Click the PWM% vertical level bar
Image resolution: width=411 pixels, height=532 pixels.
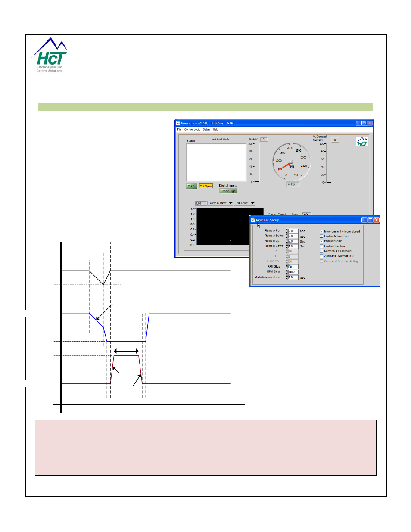[x=258, y=163]
